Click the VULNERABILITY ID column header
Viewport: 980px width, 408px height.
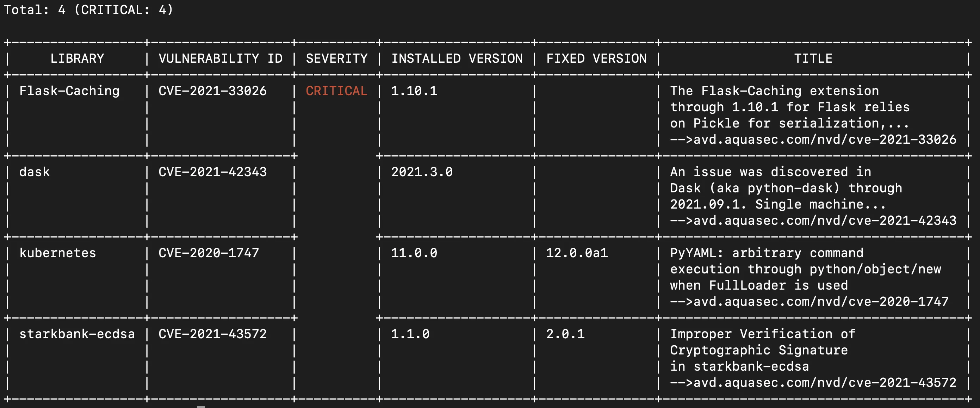(x=220, y=58)
